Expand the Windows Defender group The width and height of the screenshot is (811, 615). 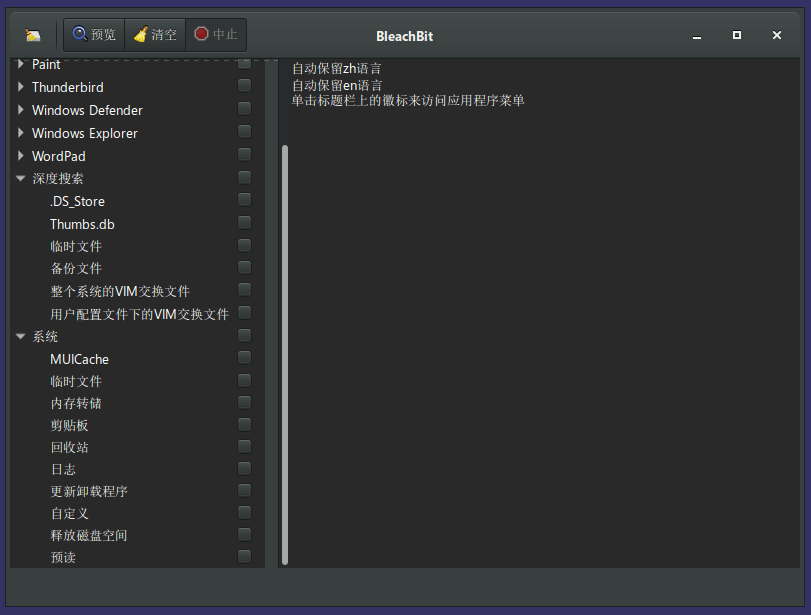coord(21,110)
